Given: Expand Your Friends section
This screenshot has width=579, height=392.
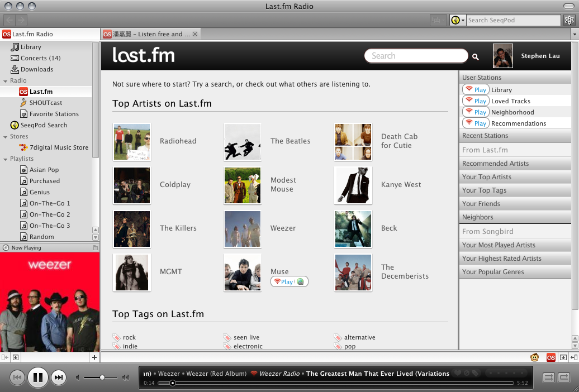Looking at the screenshot, I should (x=515, y=204).
